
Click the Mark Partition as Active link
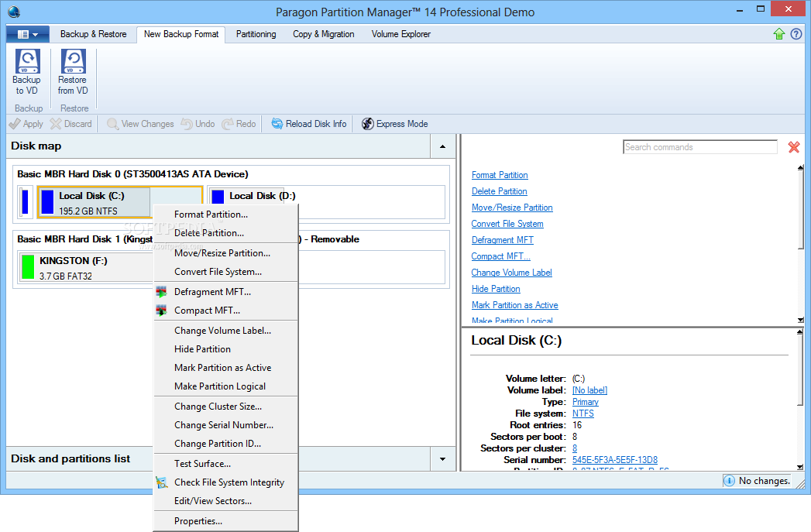point(514,305)
